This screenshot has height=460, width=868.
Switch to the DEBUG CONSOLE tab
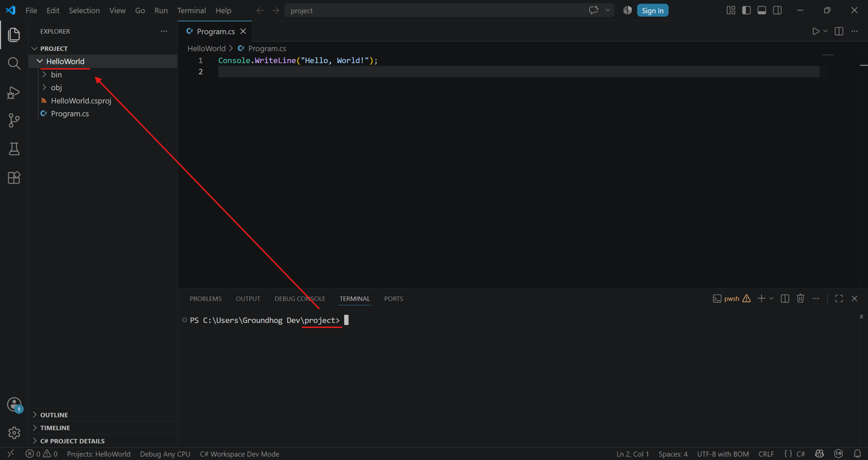click(300, 298)
